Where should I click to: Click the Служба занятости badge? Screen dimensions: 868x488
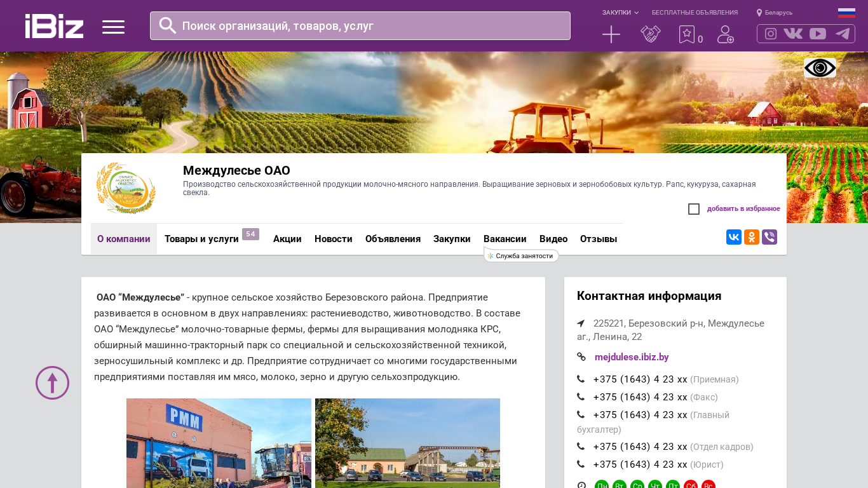[x=521, y=256]
